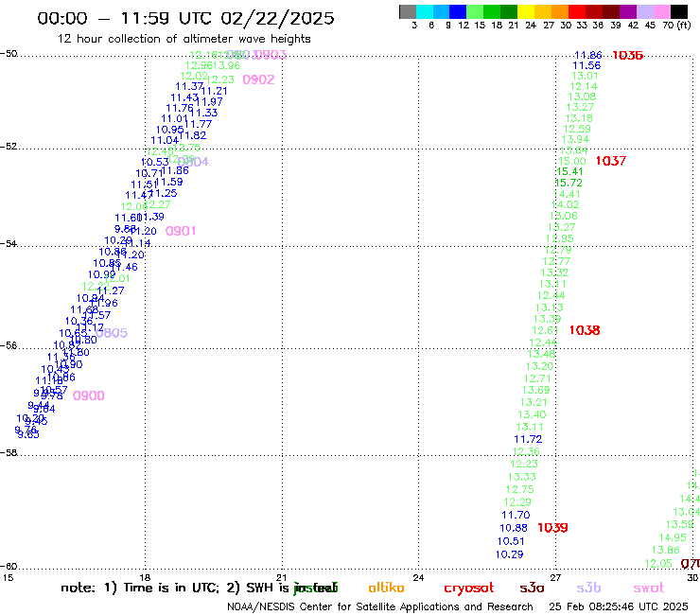Click the bright red 30-33 ft swatch
The image size is (700, 615).
point(577,11)
